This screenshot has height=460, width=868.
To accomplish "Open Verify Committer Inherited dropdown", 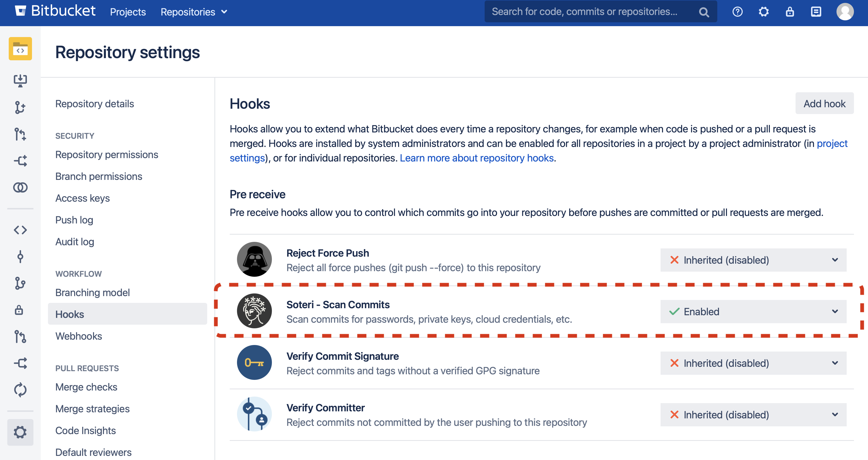I will [x=753, y=414].
